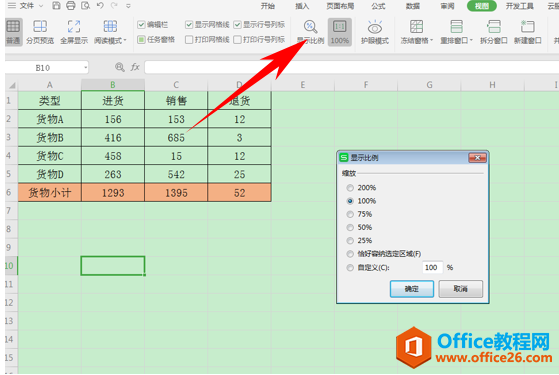The image size is (559, 375).
Task: Open the Name Box dropdown arrow
Action: [x=86, y=67]
